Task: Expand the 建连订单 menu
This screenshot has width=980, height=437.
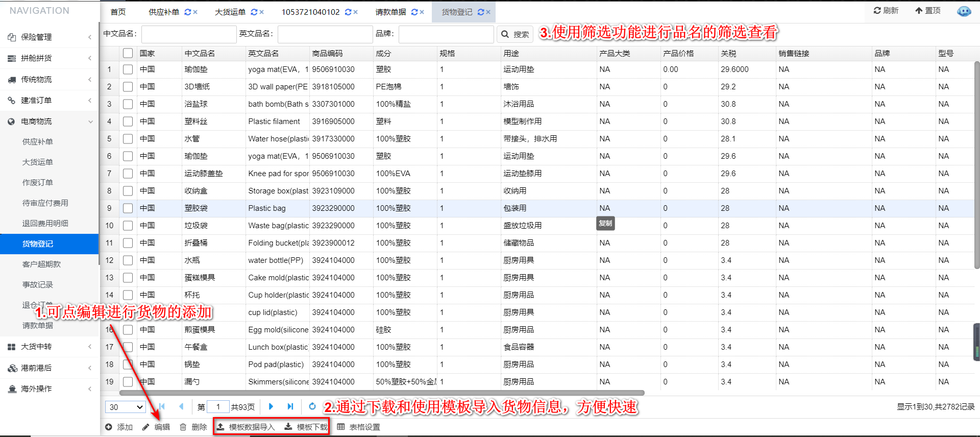Action: pyautogui.click(x=50, y=100)
